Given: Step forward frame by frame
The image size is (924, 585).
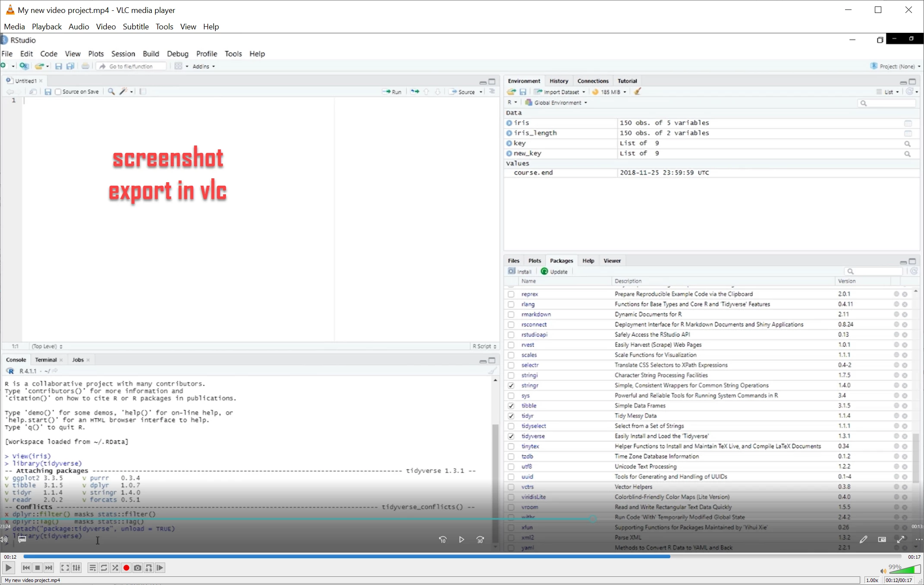Looking at the screenshot, I should (160, 568).
